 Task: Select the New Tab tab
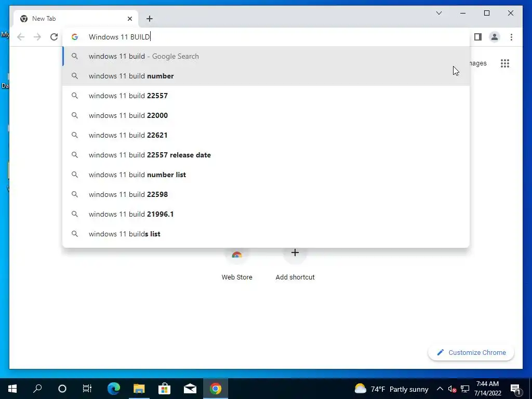[x=76, y=19]
